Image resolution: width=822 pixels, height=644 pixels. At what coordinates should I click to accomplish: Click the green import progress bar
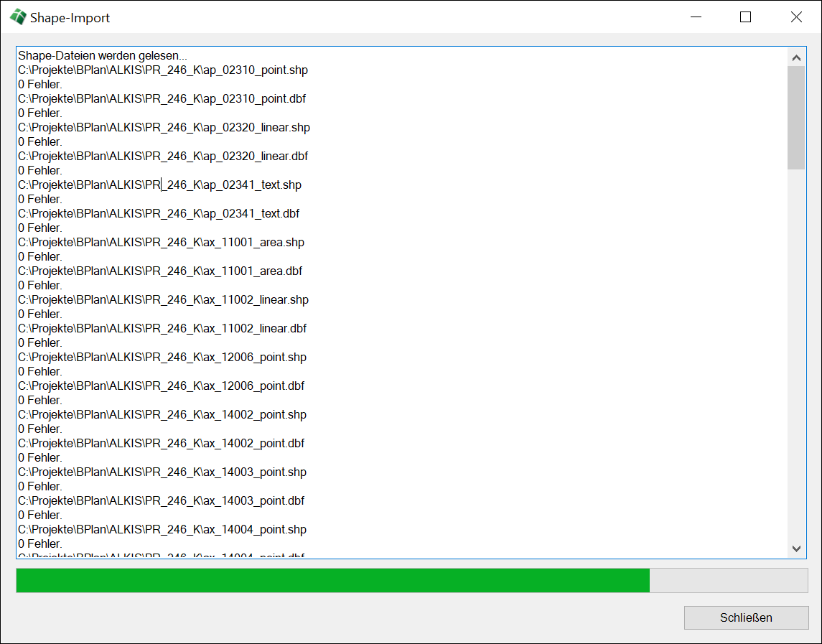click(x=332, y=581)
